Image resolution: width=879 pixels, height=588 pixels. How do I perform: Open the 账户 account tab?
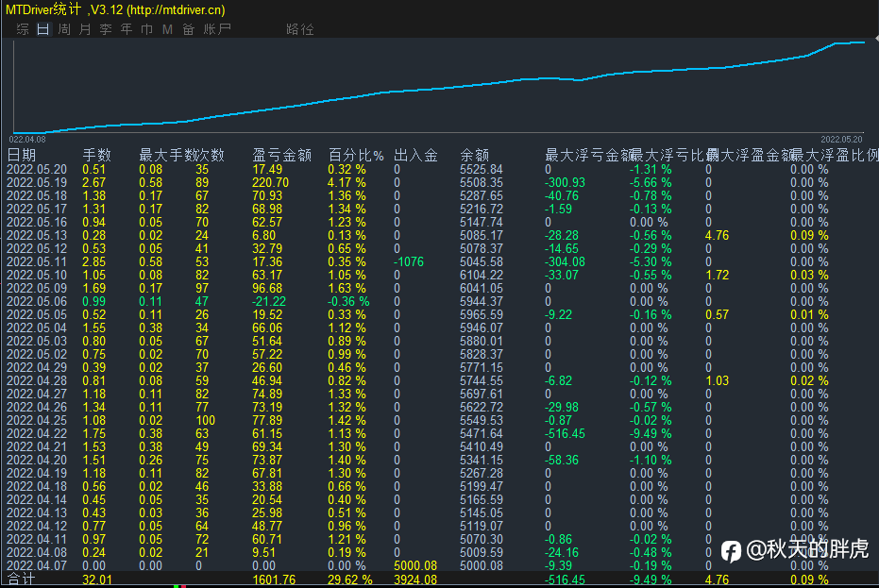pos(217,29)
